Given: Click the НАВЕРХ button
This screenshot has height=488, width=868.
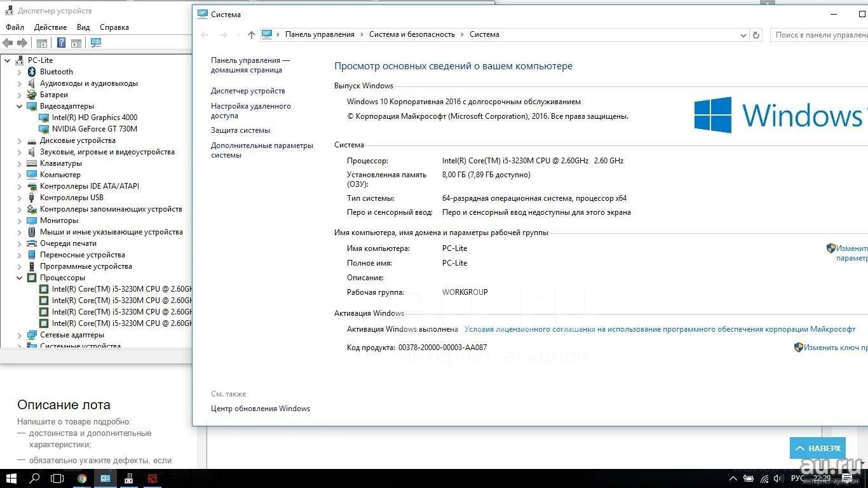Looking at the screenshot, I should [818, 448].
